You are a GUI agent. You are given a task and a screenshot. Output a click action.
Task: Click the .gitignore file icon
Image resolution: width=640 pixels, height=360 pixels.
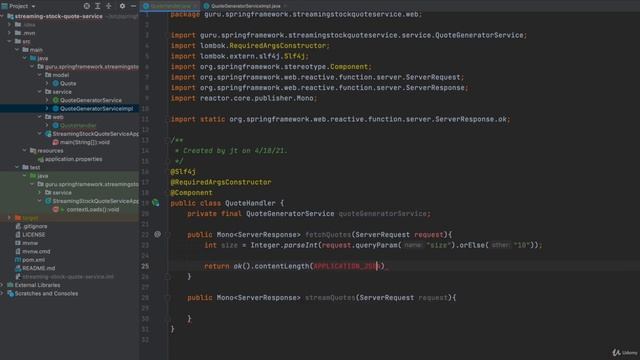tap(18, 226)
